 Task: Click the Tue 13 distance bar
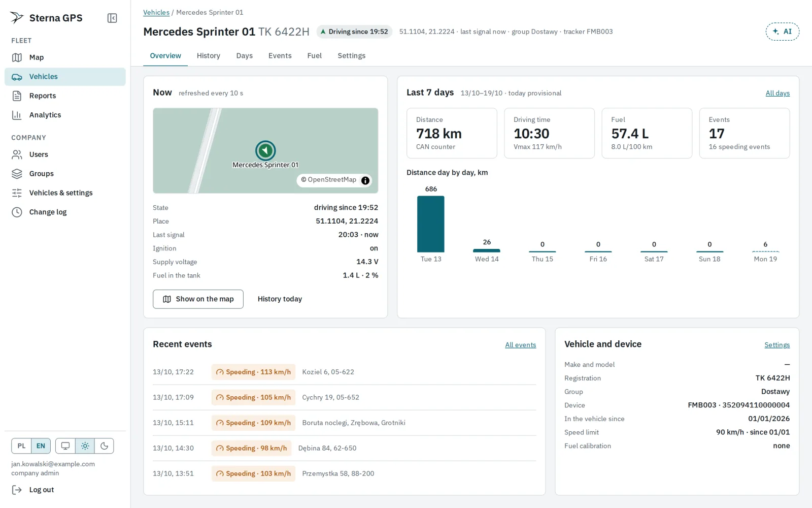[x=431, y=224]
